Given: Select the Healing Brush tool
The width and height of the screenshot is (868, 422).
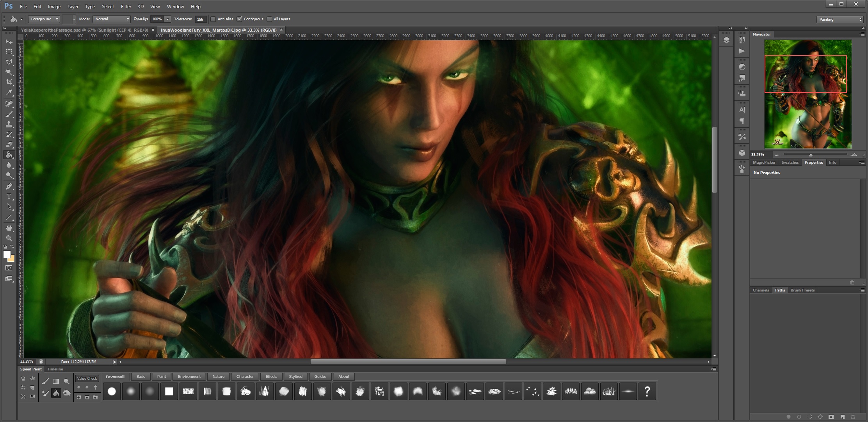Looking at the screenshot, I should click(9, 104).
